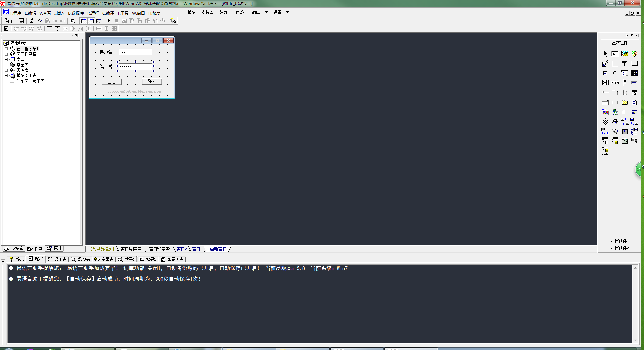The width and height of the screenshot is (644, 350).
Task: Toggle combined work and status panels
Action: [99, 21]
